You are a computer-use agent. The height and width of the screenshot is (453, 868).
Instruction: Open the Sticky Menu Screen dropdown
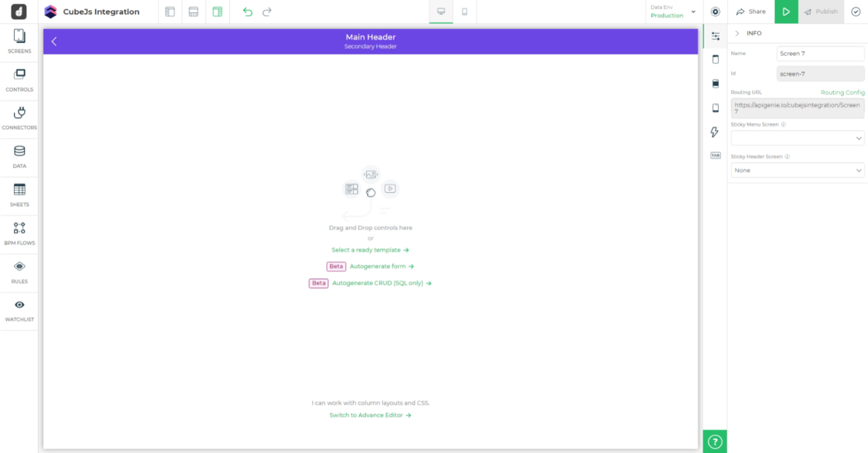797,138
